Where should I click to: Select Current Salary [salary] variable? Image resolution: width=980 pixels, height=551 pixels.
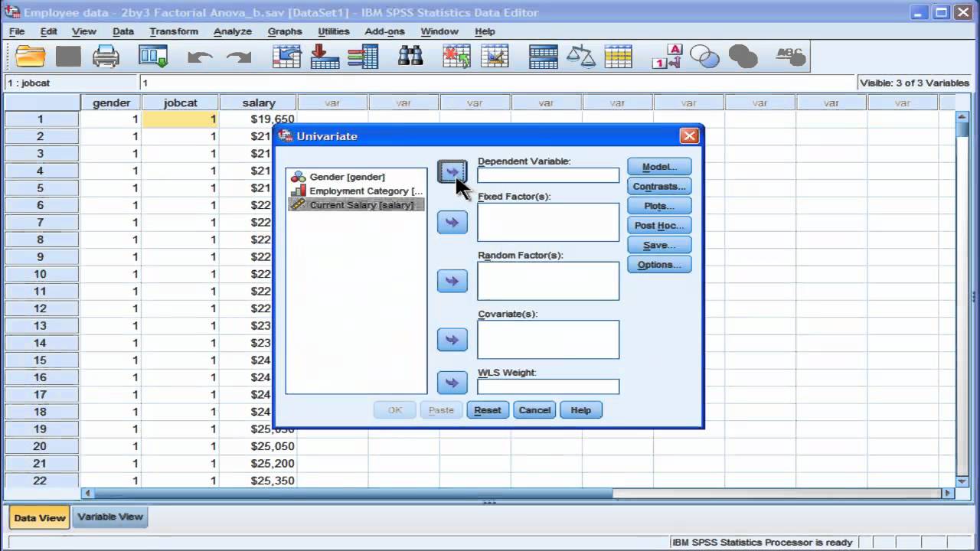[x=356, y=205]
